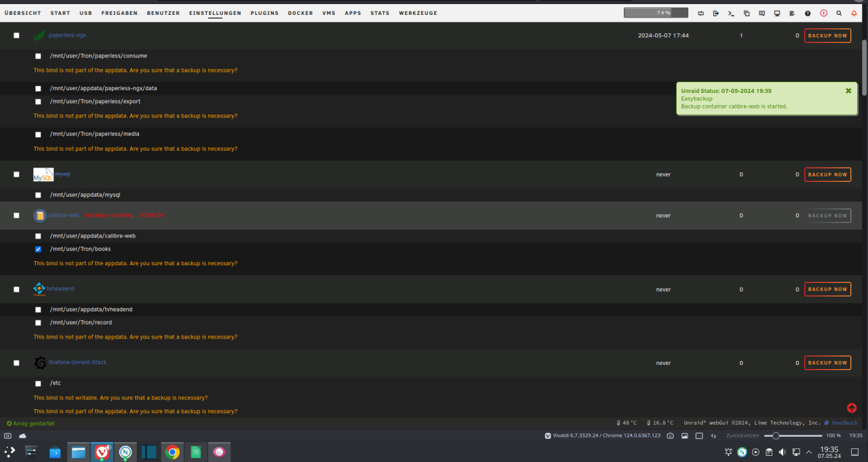Click the red scroll-to-top arrow
The width and height of the screenshot is (868, 462).
tap(852, 408)
